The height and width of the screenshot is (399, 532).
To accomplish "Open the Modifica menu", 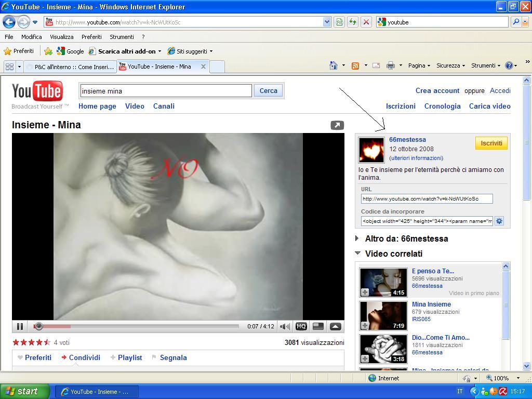I will (32, 37).
